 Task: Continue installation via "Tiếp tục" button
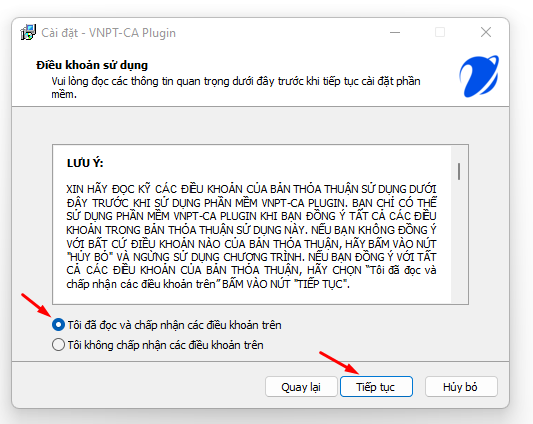point(376,387)
